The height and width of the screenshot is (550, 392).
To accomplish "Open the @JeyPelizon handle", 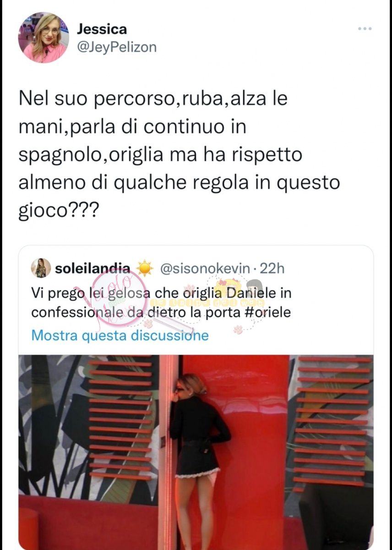I will point(116,47).
